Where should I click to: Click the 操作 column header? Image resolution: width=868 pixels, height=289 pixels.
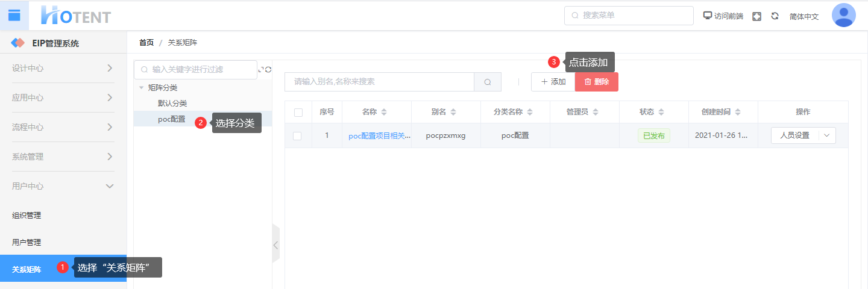coord(803,112)
